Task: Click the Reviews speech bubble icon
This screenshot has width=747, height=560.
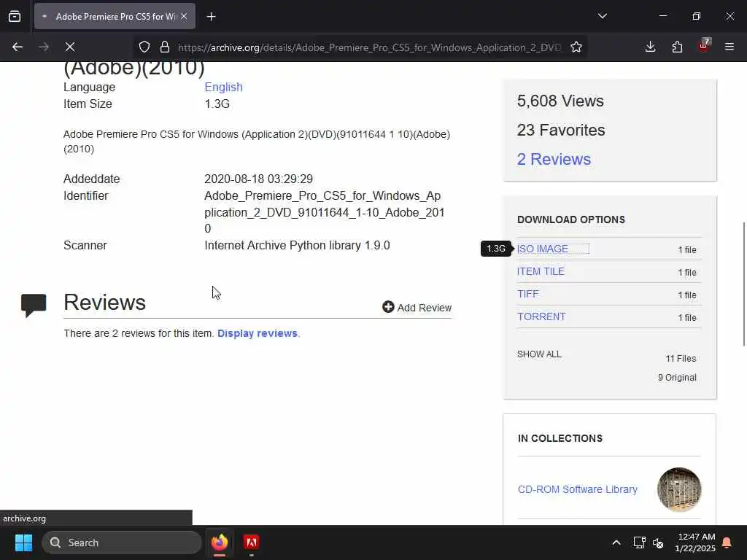Action: pos(34,306)
